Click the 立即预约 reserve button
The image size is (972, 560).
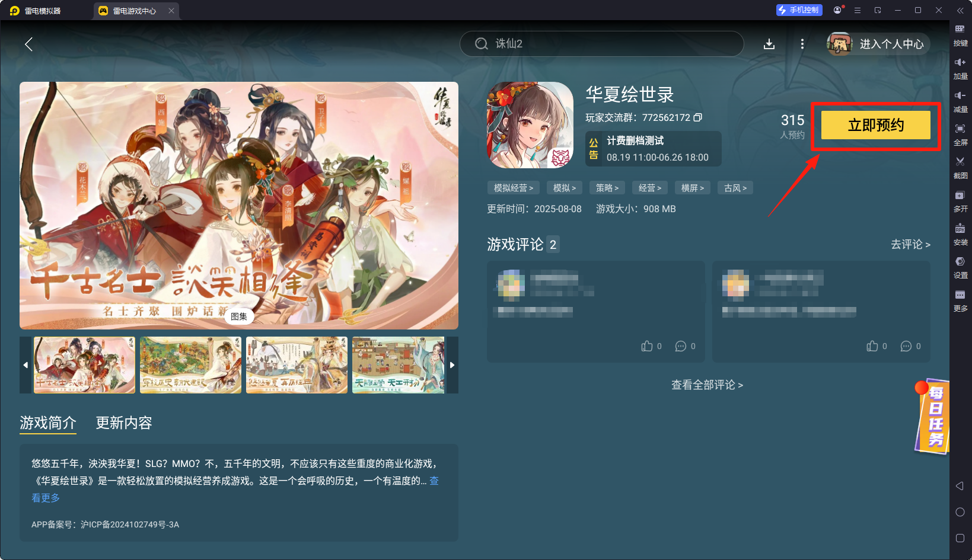pyautogui.click(x=876, y=125)
